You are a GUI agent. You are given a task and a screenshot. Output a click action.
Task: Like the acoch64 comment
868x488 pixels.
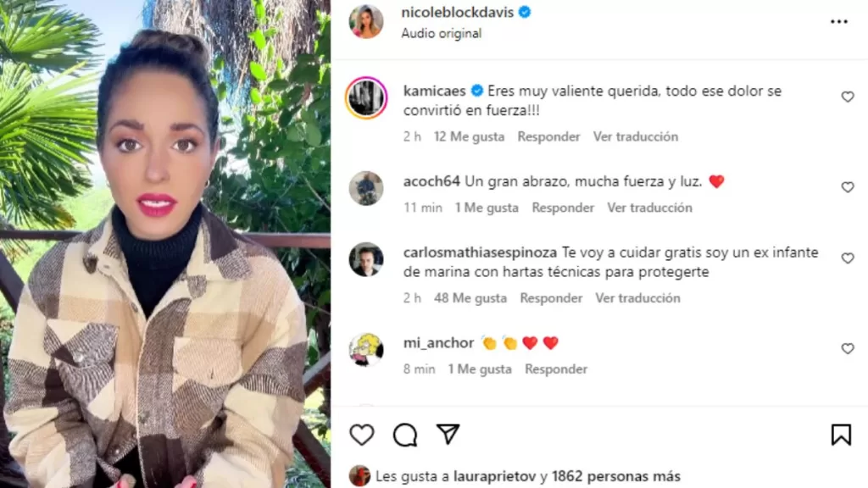pyautogui.click(x=848, y=187)
